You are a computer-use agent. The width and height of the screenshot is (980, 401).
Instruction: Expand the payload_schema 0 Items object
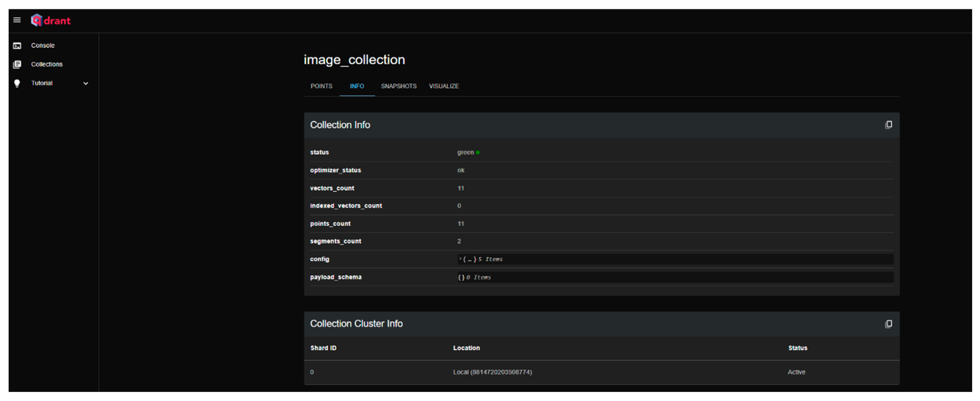click(474, 277)
